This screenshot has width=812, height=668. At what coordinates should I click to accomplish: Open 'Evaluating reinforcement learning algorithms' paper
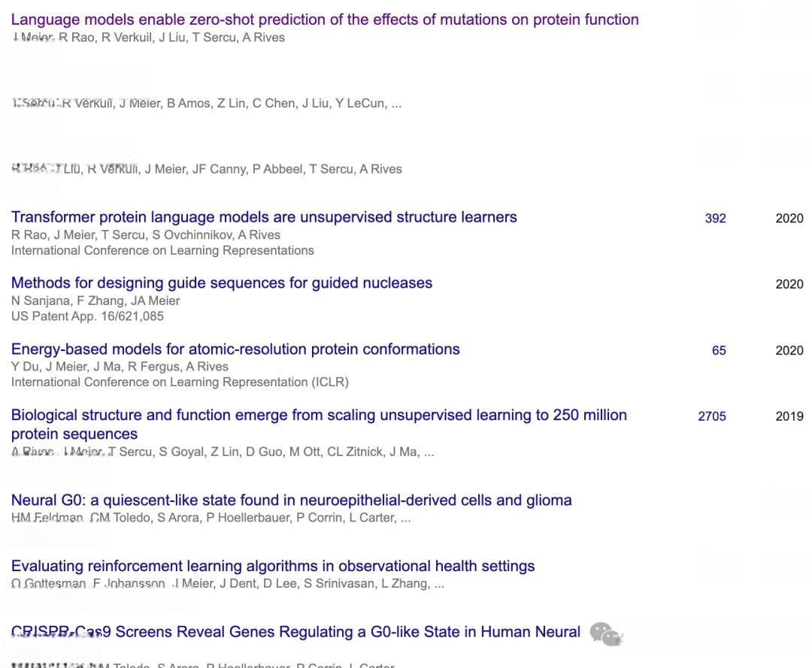[x=273, y=566]
